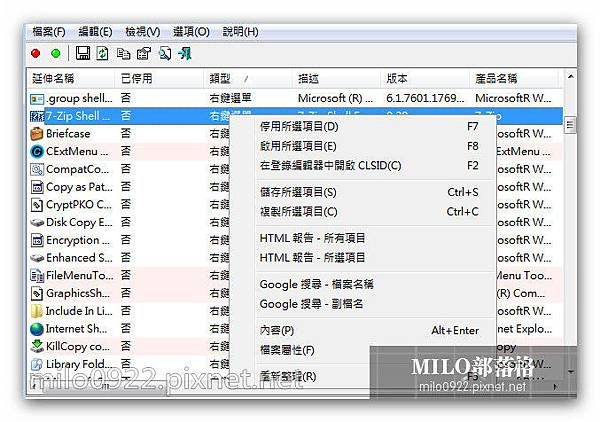
Task: Open the 選項(O) menu
Action: click(191, 32)
